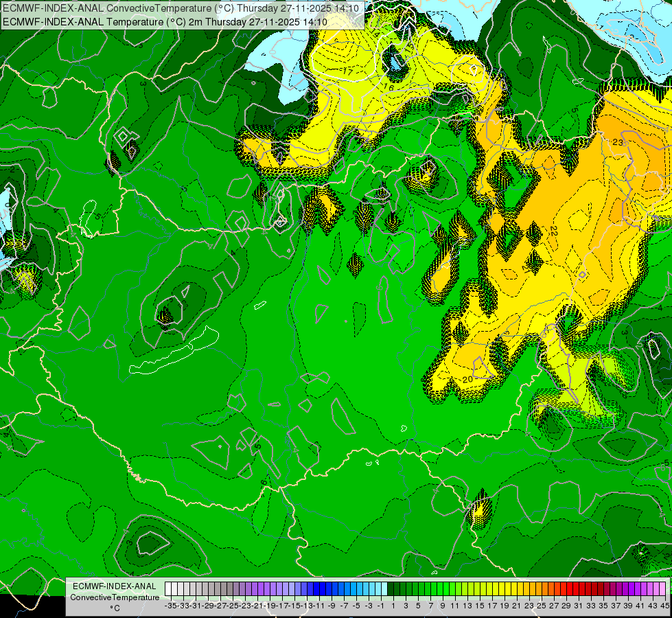Pick the dark green swatch above 1

pyautogui.click(x=391, y=589)
